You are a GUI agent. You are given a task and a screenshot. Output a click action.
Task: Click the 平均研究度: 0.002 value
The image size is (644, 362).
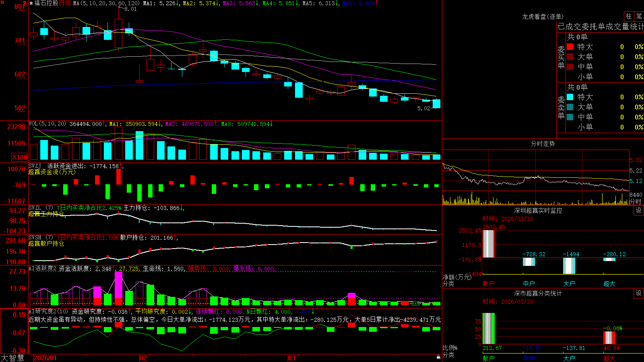coord(162,312)
